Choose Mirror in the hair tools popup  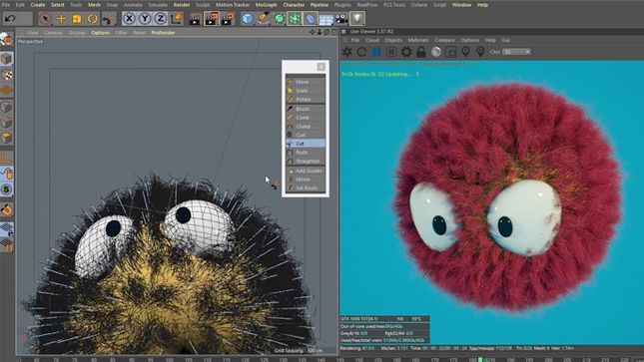pyautogui.click(x=306, y=180)
